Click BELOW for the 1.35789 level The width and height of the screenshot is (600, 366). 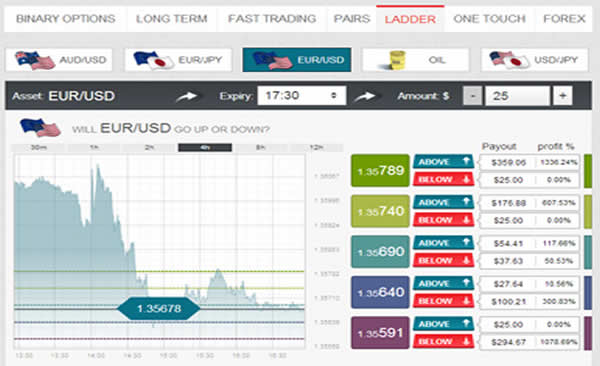pyautogui.click(x=443, y=179)
